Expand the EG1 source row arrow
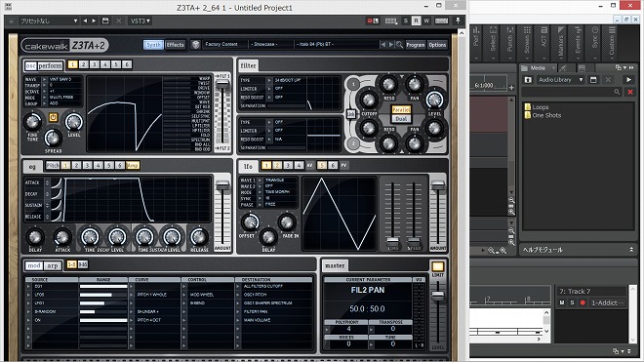 (x=28, y=286)
